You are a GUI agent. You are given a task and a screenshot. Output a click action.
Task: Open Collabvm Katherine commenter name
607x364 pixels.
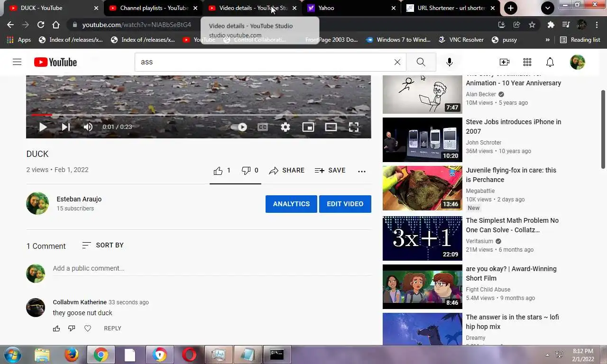[80, 302]
